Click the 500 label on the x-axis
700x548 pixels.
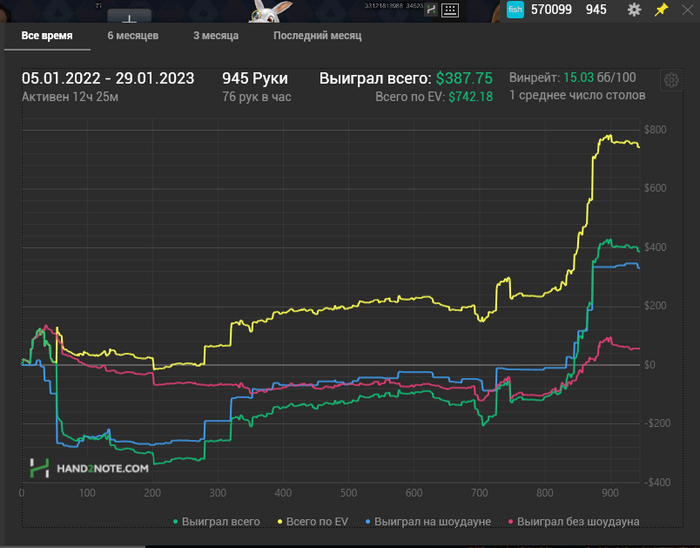click(x=349, y=493)
